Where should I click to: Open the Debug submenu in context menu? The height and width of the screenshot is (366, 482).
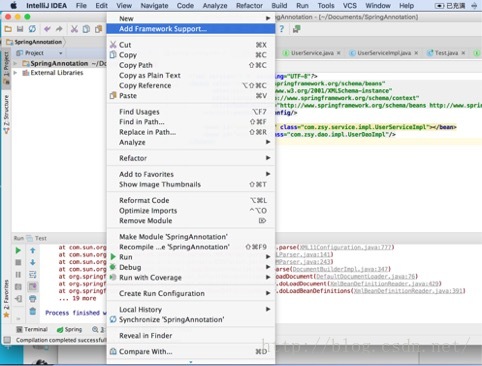pos(191,267)
